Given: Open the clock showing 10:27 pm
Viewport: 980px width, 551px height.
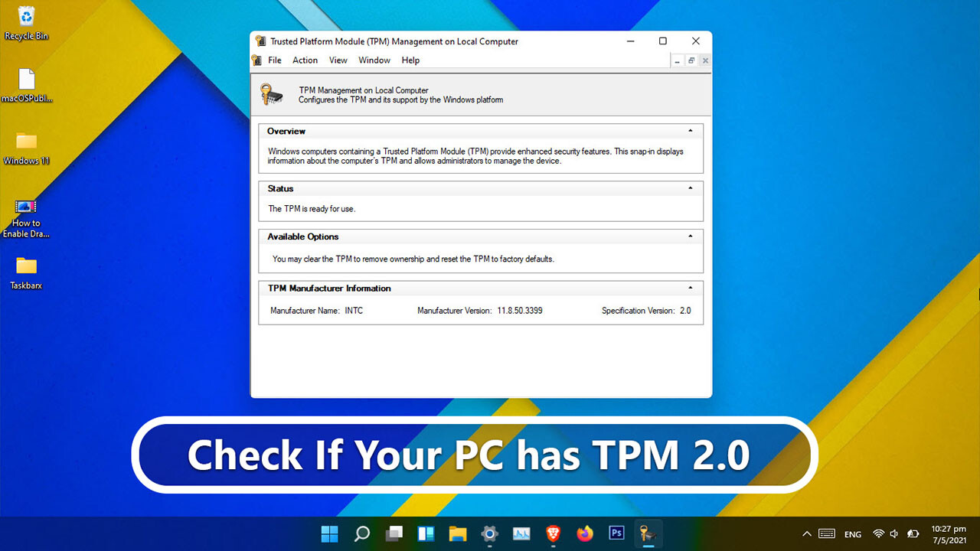Looking at the screenshot, I should click(948, 534).
